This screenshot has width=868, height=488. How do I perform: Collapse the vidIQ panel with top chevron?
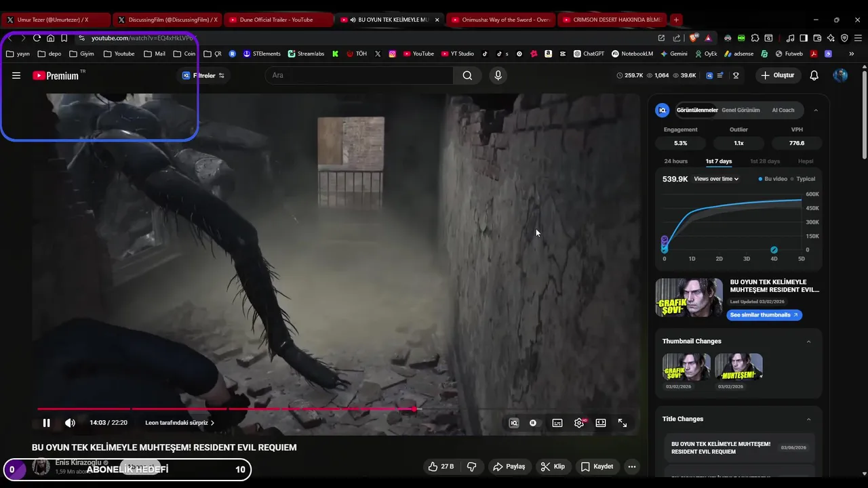816,110
